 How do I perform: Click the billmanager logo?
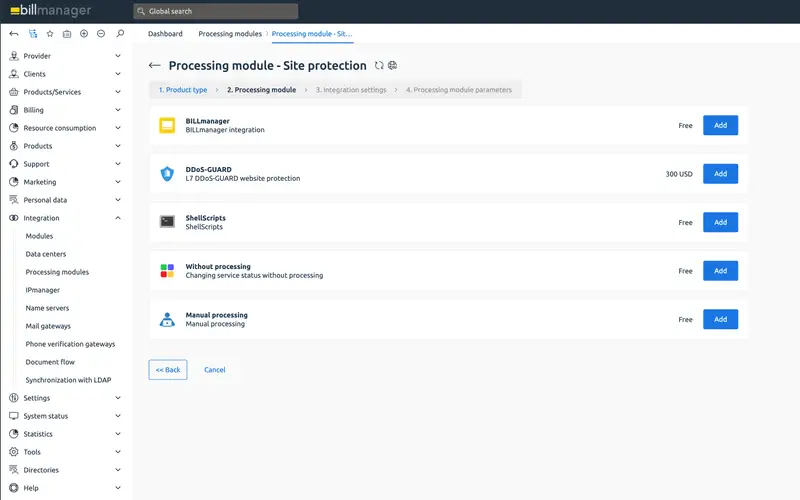coord(51,10)
